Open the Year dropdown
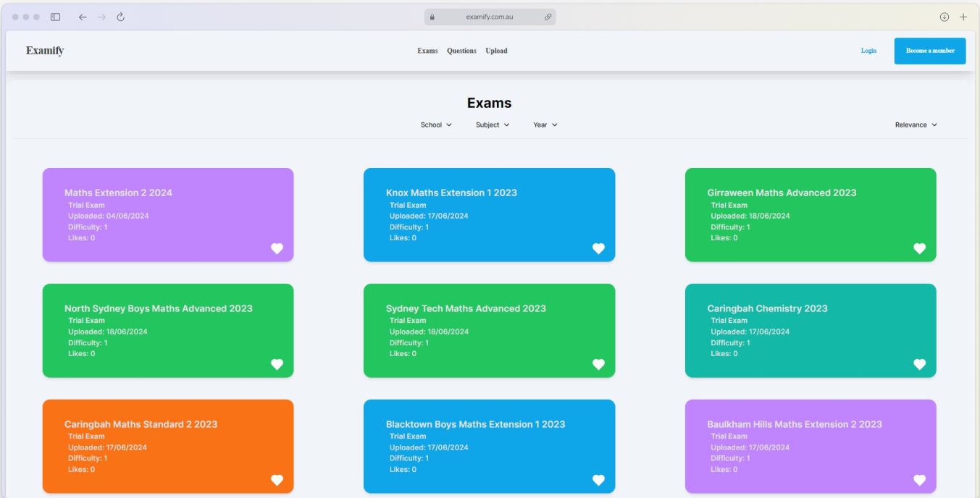The height and width of the screenshot is (498, 980). (x=544, y=124)
